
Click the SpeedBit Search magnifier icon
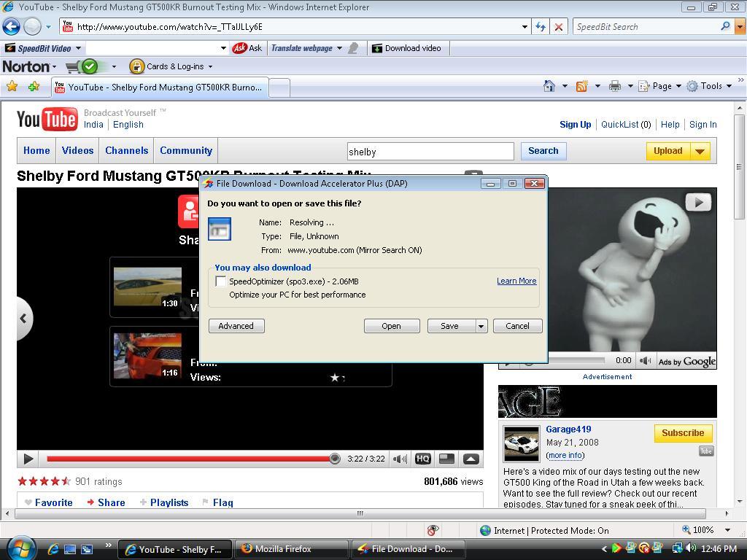[725, 27]
